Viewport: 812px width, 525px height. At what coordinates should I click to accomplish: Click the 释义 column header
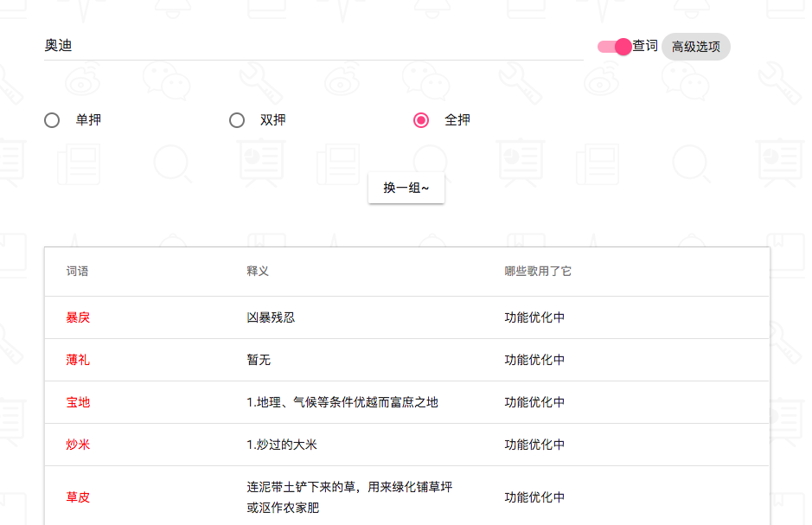pos(258,272)
